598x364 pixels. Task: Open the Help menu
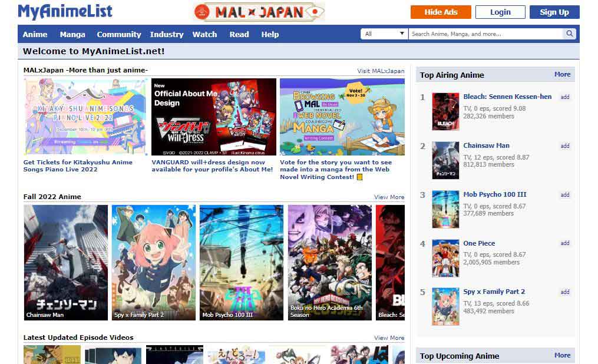point(270,34)
